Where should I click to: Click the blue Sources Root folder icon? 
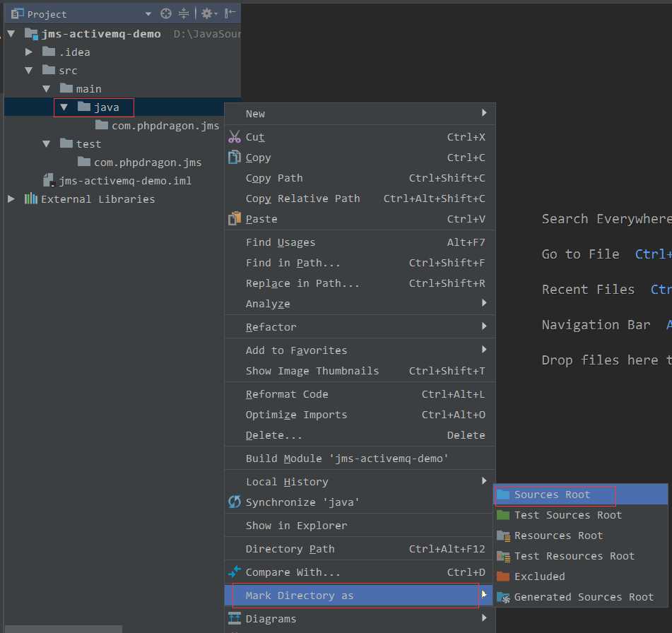[503, 495]
